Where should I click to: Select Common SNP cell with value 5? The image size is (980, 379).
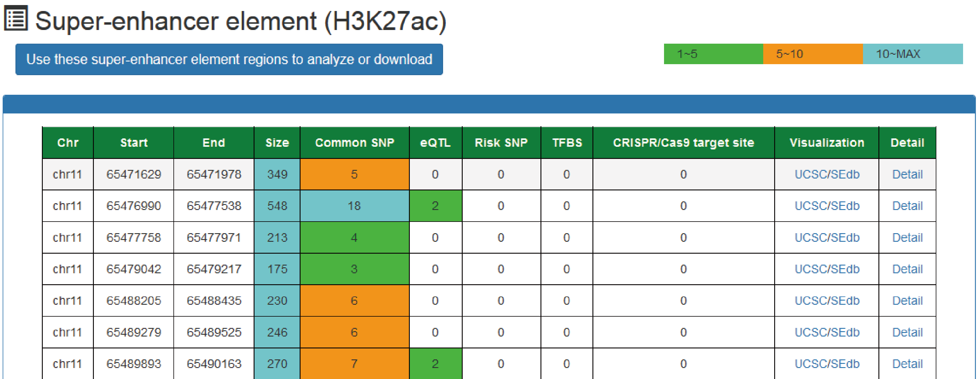[355, 174]
